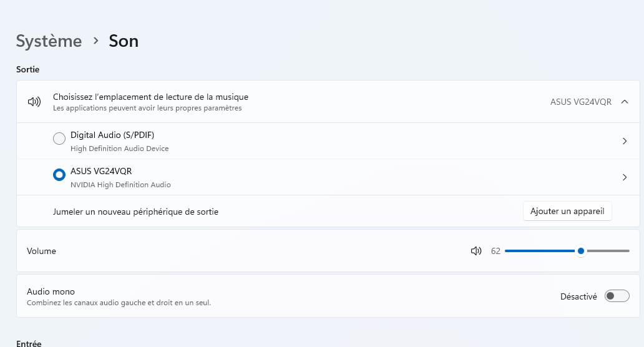Select the ASUS VG24VQR radio button
644x347 pixels.
[x=59, y=175]
